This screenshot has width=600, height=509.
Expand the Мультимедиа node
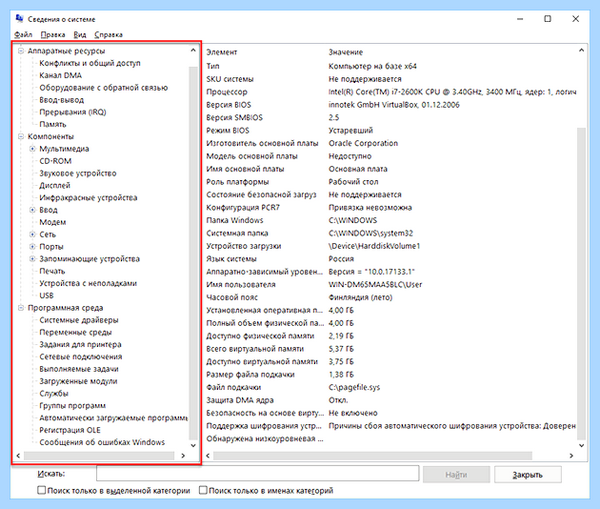coord(33,148)
